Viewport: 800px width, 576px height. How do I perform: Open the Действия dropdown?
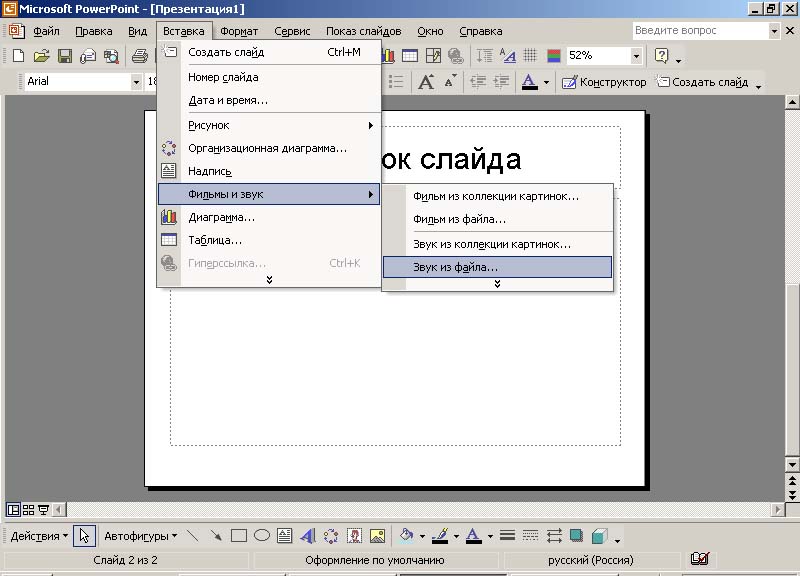(x=39, y=536)
